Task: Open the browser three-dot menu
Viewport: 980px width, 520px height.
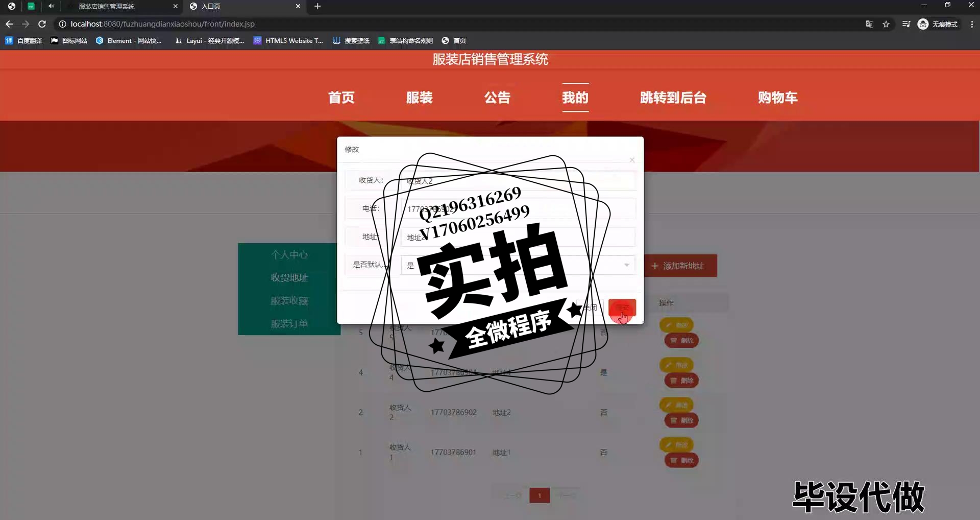Action: 971,24
